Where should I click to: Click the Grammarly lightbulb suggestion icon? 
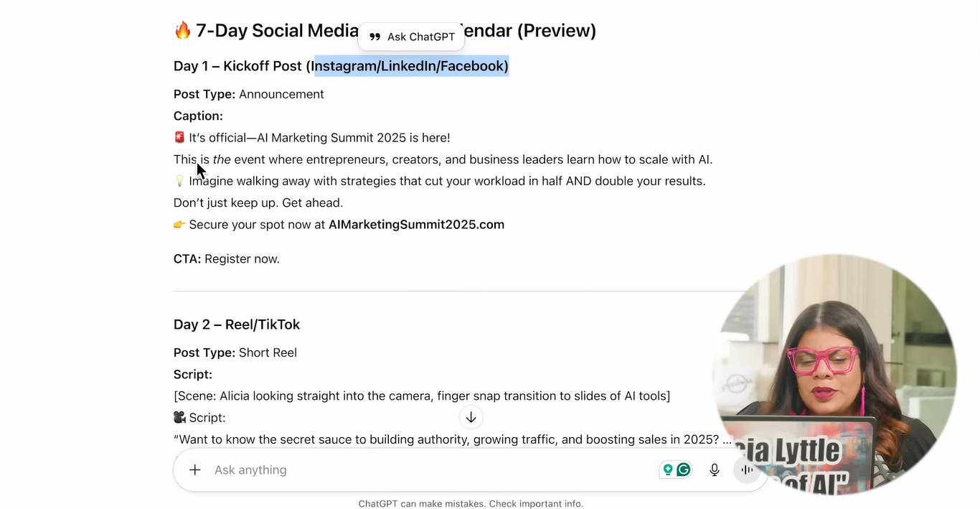click(x=668, y=470)
